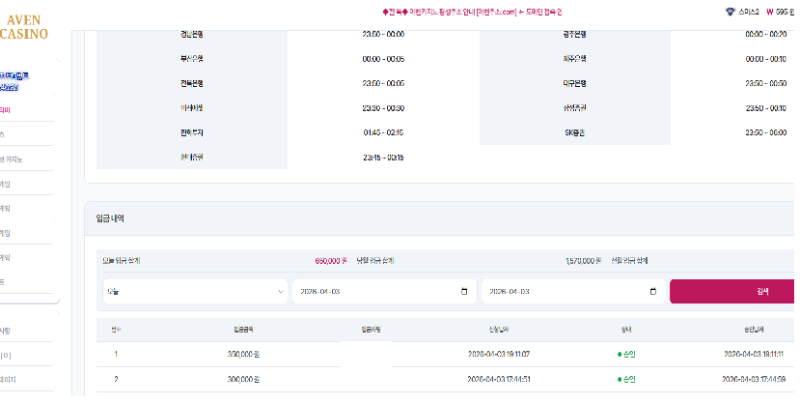800x405 pixels.
Task: Click the 입금금액 column header
Action: (244, 328)
